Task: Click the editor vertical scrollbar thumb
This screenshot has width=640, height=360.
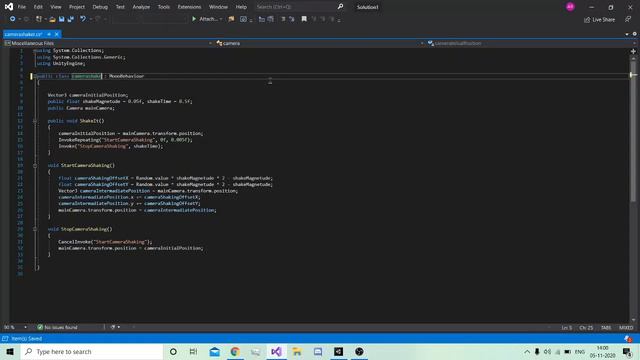Action: point(633,131)
